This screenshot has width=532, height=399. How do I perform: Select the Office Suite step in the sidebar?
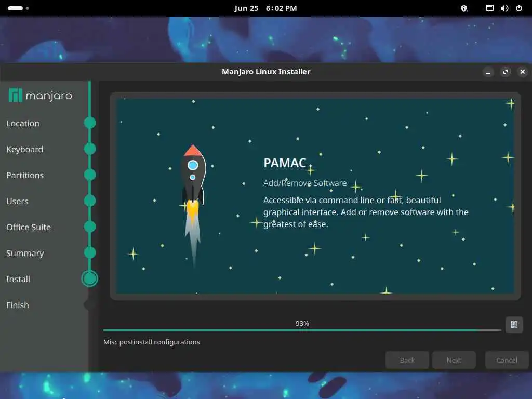point(29,227)
